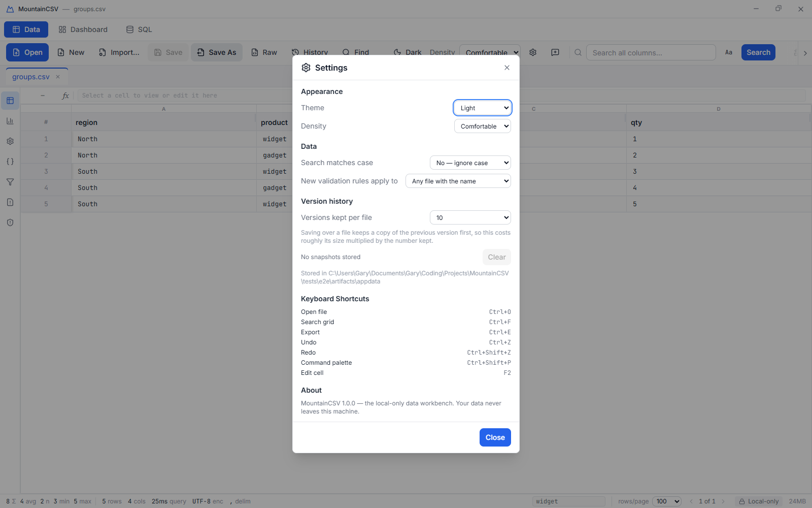
Task: Select column A letter header
Action: pyautogui.click(x=164, y=109)
